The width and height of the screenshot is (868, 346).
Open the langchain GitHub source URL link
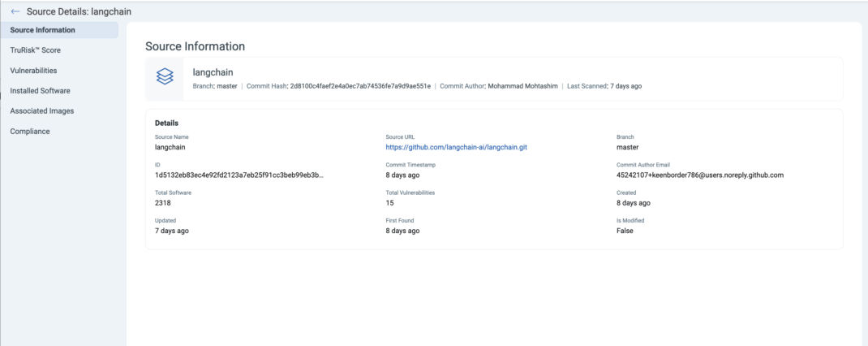tap(456, 148)
